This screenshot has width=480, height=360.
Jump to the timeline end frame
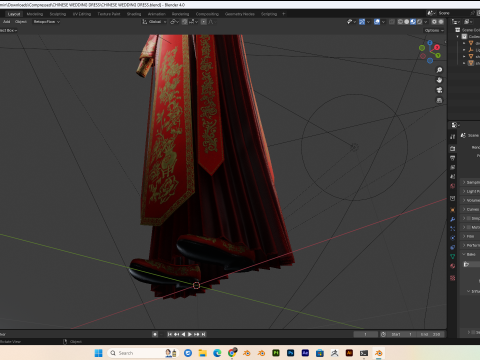coord(204,334)
